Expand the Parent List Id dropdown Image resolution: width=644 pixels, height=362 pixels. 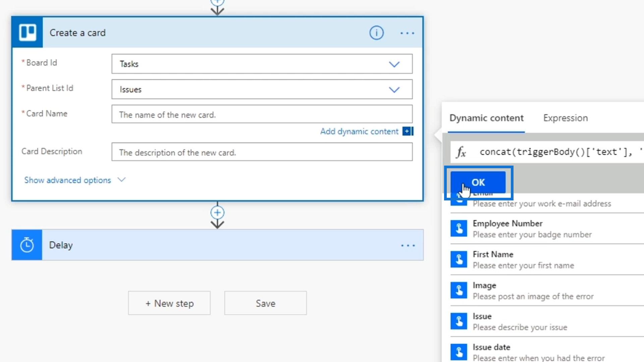pyautogui.click(x=394, y=89)
